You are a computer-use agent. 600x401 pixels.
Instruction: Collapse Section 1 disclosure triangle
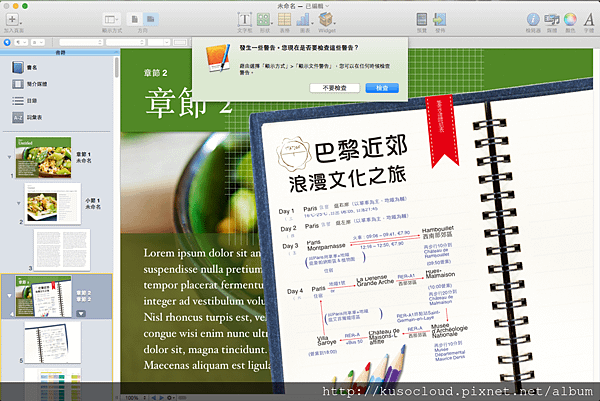(x=18, y=203)
